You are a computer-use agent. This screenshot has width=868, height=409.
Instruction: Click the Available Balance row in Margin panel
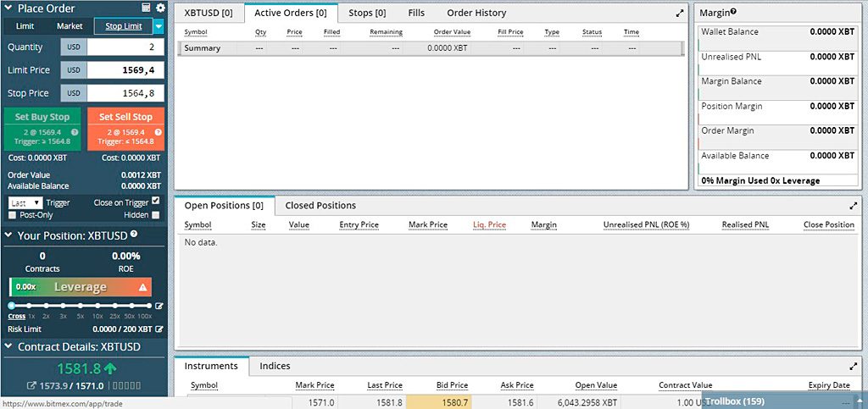[777, 162]
